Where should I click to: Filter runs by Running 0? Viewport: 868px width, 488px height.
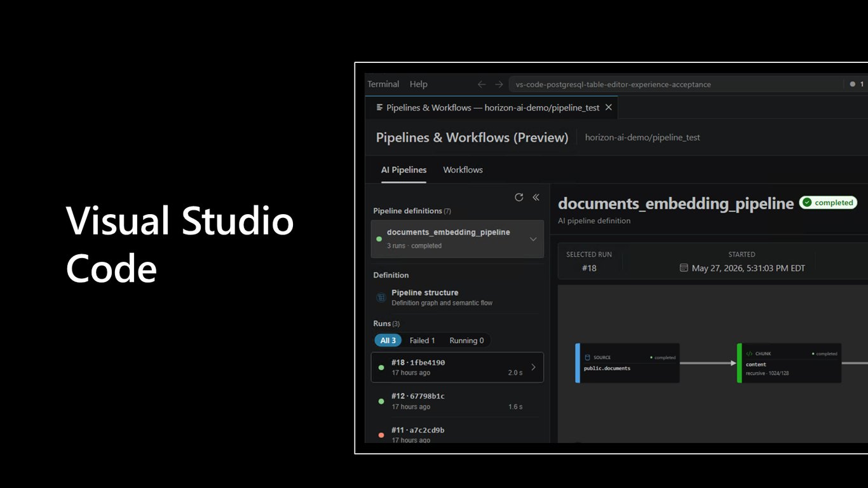[466, 341]
